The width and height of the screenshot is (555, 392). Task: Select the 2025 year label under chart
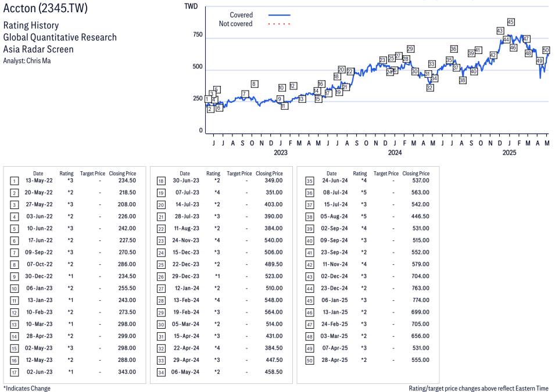pos(509,153)
